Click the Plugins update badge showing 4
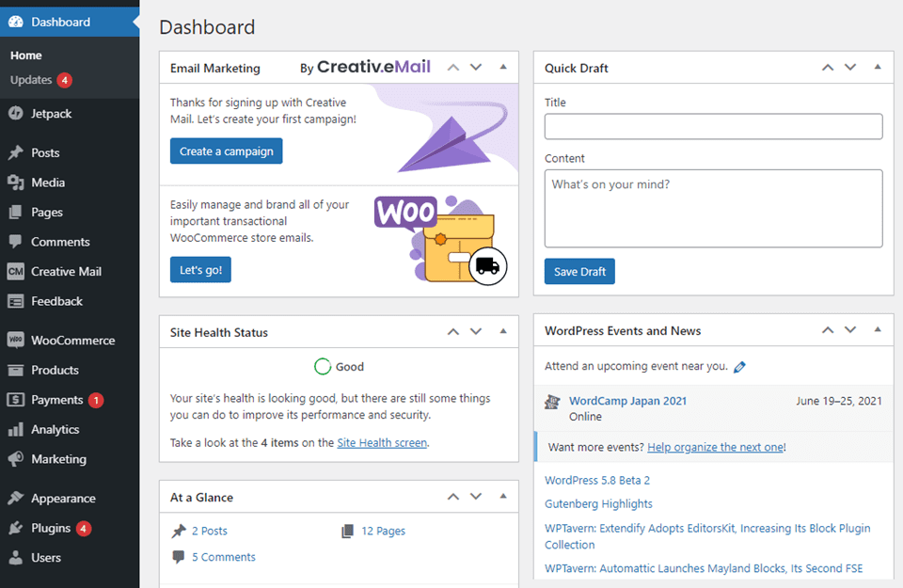The image size is (903, 588). tap(84, 528)
